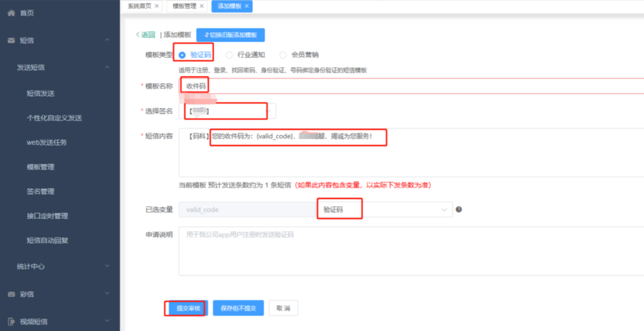The width and height of the screenshot is (644, 331).
Task: Focus the 模板名称 input field
Action: (412, 86)
